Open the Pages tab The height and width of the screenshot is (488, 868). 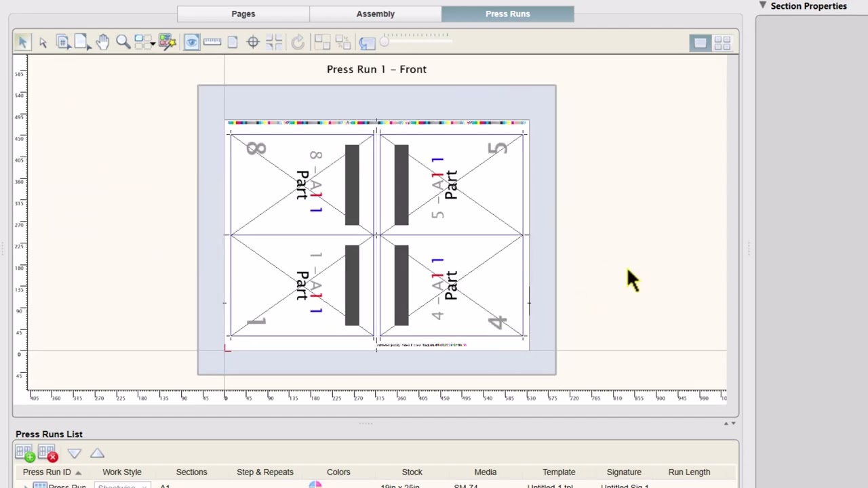[x=243, y=14]
